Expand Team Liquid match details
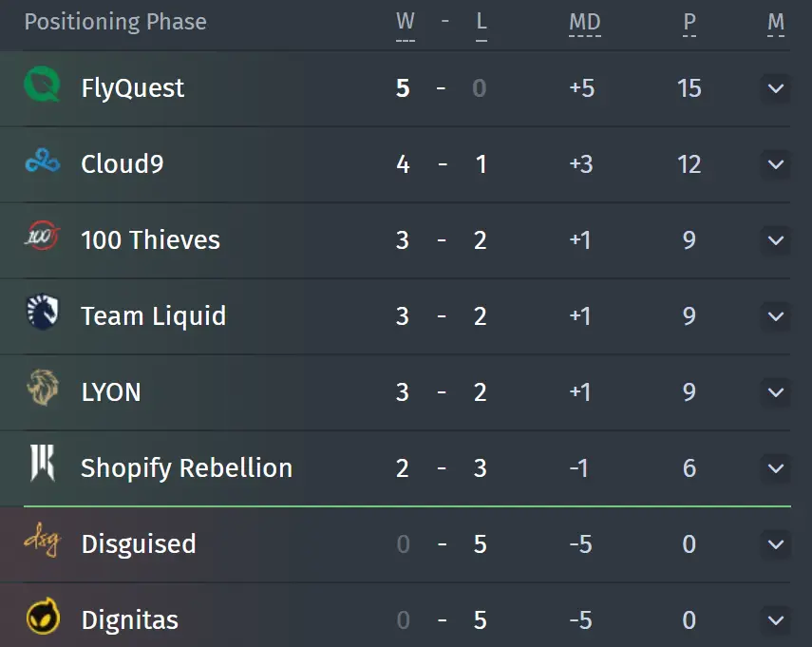This screenshot has height=647, width=812. 775,316
